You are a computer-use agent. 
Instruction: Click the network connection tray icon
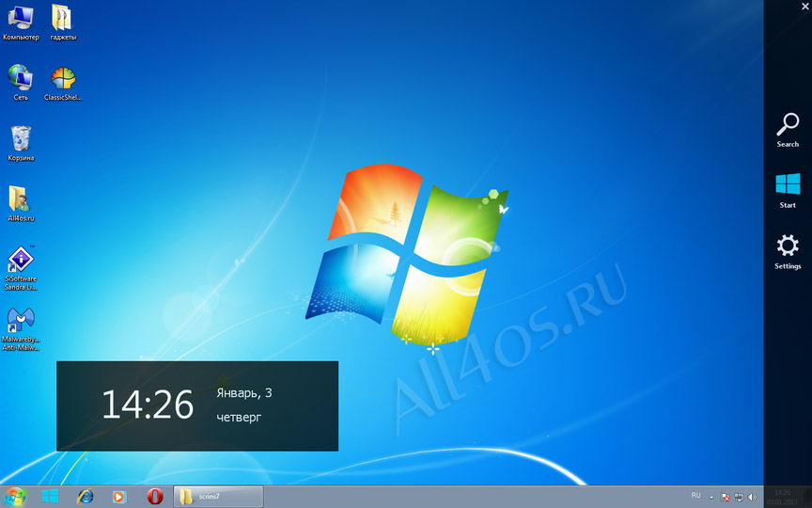(x=739, y=497)
